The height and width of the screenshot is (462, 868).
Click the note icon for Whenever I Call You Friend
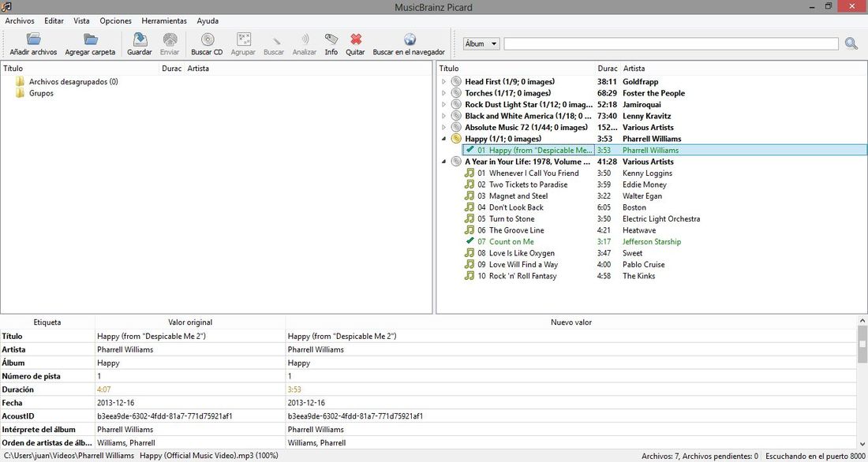click(470, 173)
